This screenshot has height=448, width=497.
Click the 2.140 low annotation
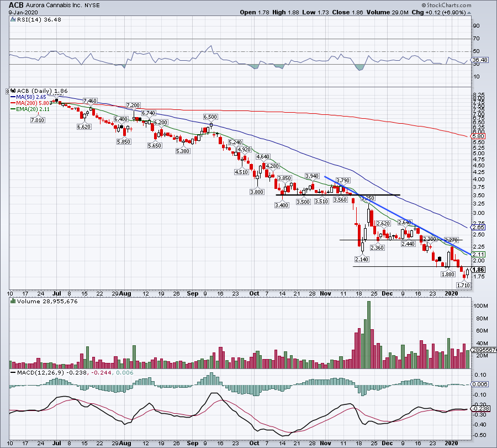pos(362,259)
